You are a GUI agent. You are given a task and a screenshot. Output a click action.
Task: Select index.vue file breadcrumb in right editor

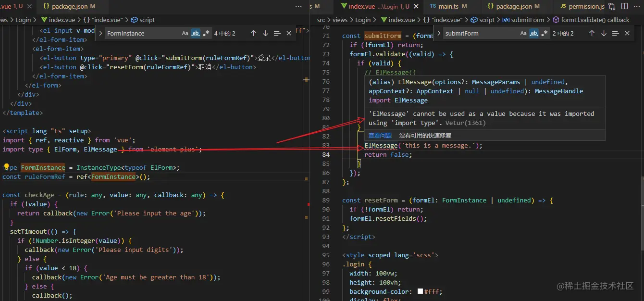pos(397,20)
